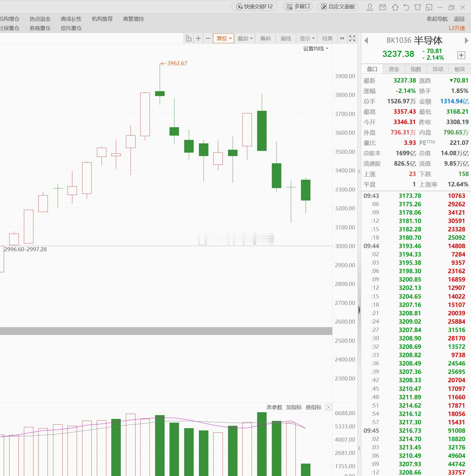Open 快速交易F12 quick trade
The height and width of the screenshot is (476, 471).
coord(255,7)
